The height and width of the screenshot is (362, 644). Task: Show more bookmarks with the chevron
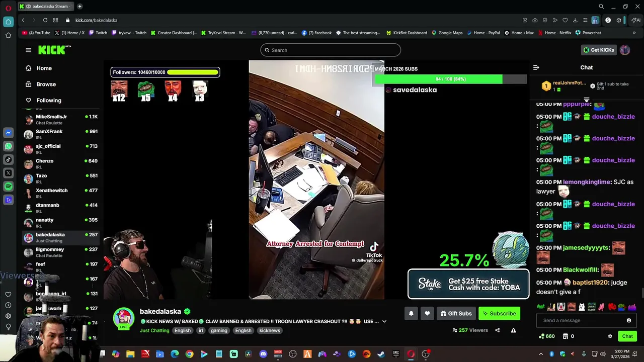[x=634, y=33]
